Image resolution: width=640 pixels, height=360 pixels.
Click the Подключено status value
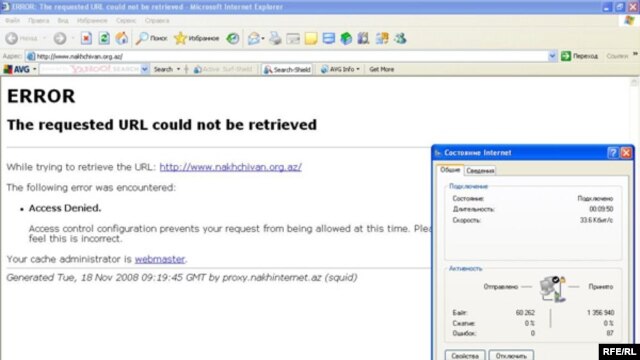pos(595,198)
